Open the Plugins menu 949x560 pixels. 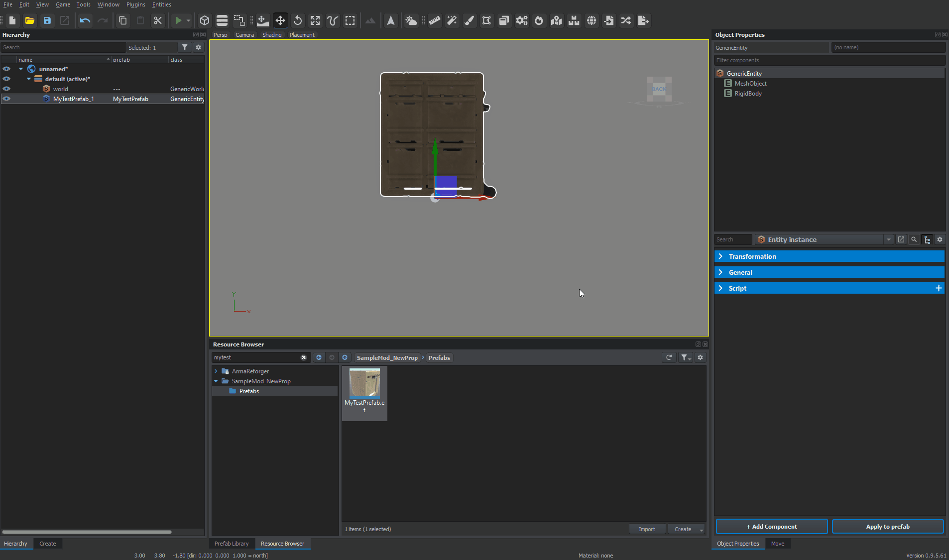click(135, 4)
